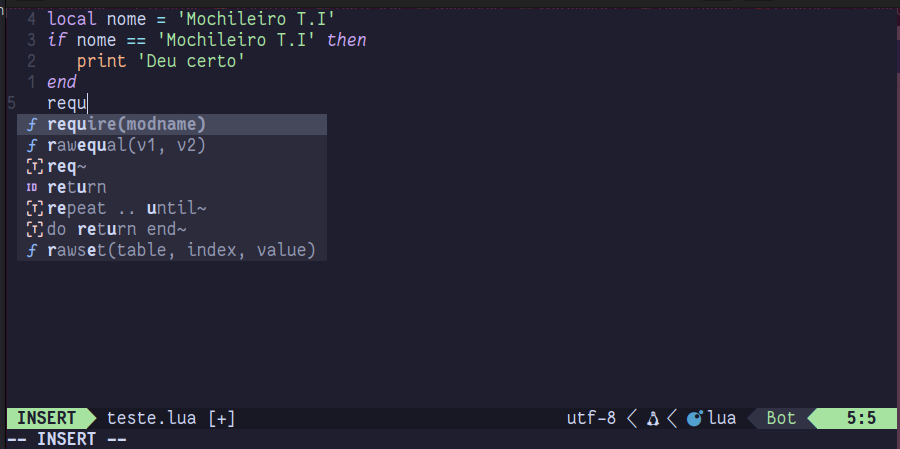Image resolution: width=900 pixels, height=449 pixels.
Task: Click the green INSERT mode indicator
Action: pyautogui.click(x=46, y=418)
